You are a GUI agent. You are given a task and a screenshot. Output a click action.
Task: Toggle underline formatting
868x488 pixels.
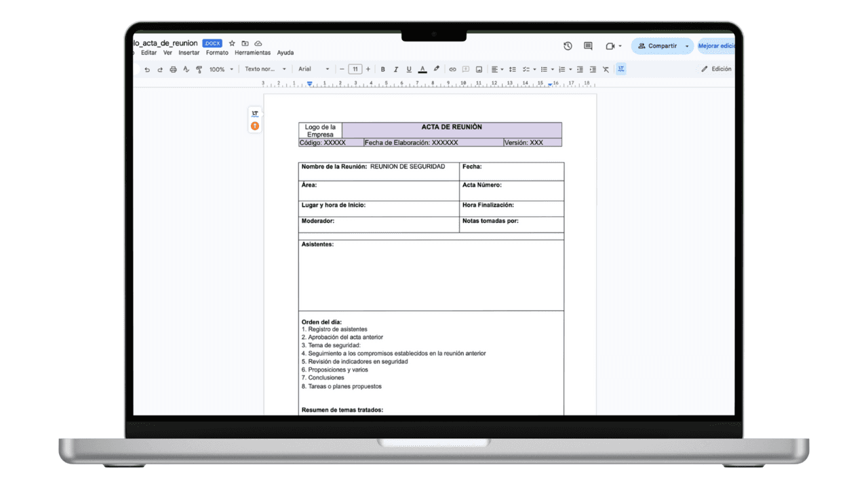(x=408, y=69)
